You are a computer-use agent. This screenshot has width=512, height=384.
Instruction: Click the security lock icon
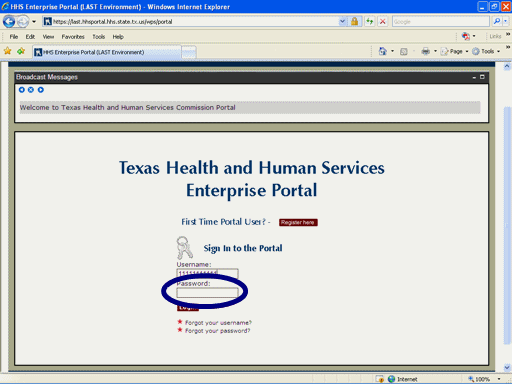(354, 22)
